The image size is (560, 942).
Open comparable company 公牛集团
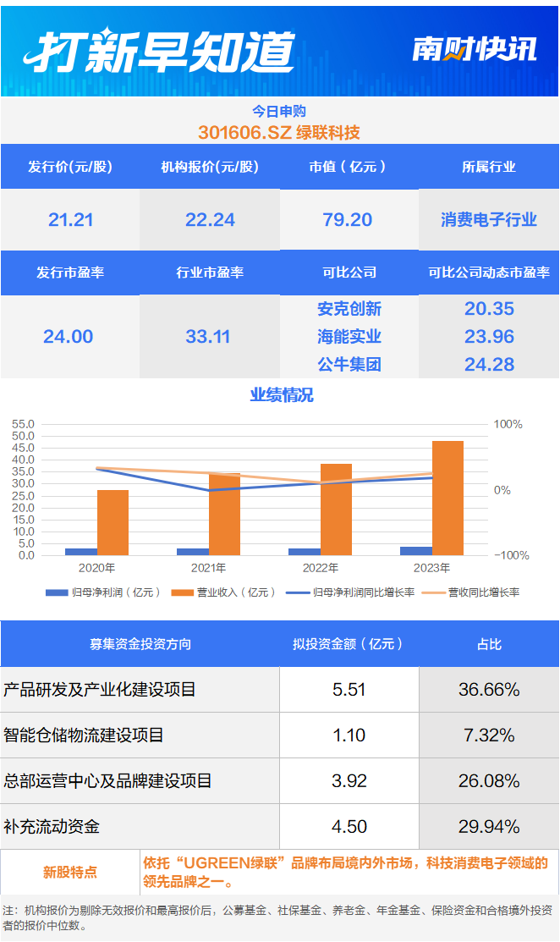point(349,365)
